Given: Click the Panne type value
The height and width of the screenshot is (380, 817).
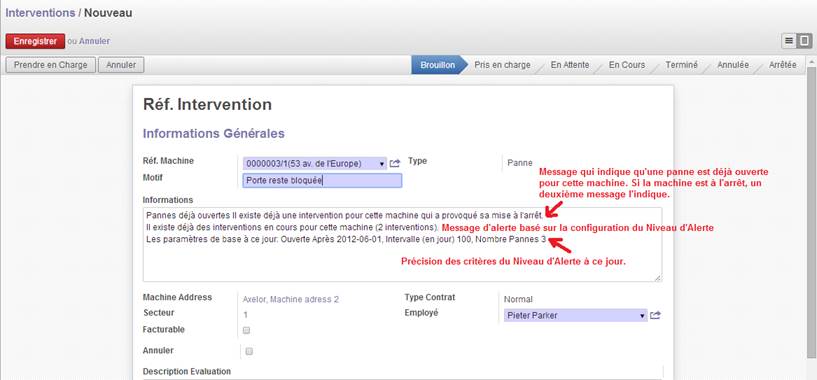Looking at the screenshot, I should [520, 163].
